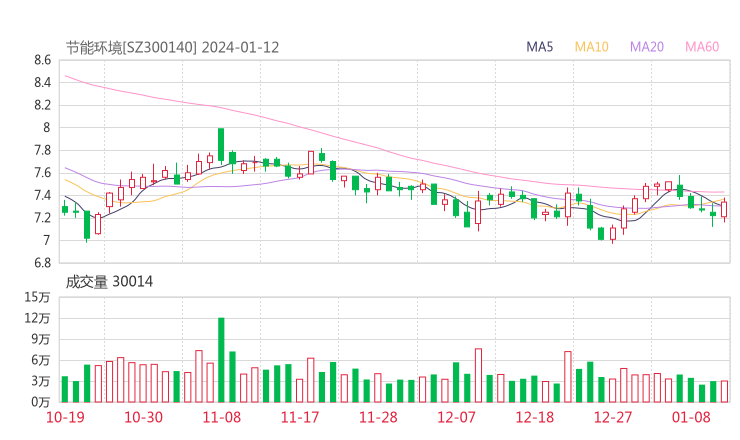Click the 8.4 price axis label
The width and height of the screenshot is (740, 440).
click(x=42, y=83)
